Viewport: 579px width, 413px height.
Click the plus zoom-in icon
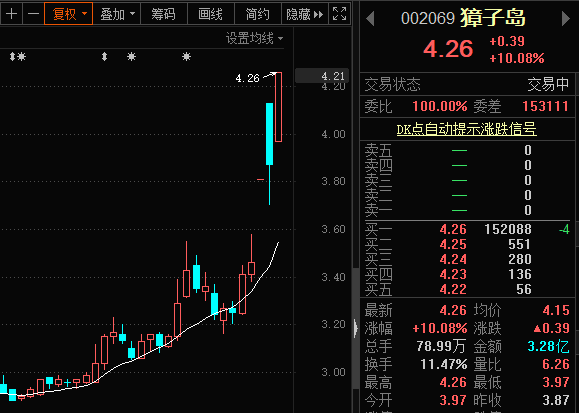[x=11, y=14]
